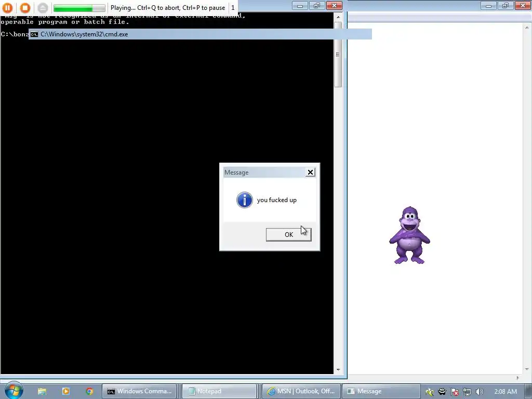Switch to the MSN Outlook Internet Explorer taskbar button
This screenshot has width=532, height=399.
pyautogui.click(x=301, y=391)
